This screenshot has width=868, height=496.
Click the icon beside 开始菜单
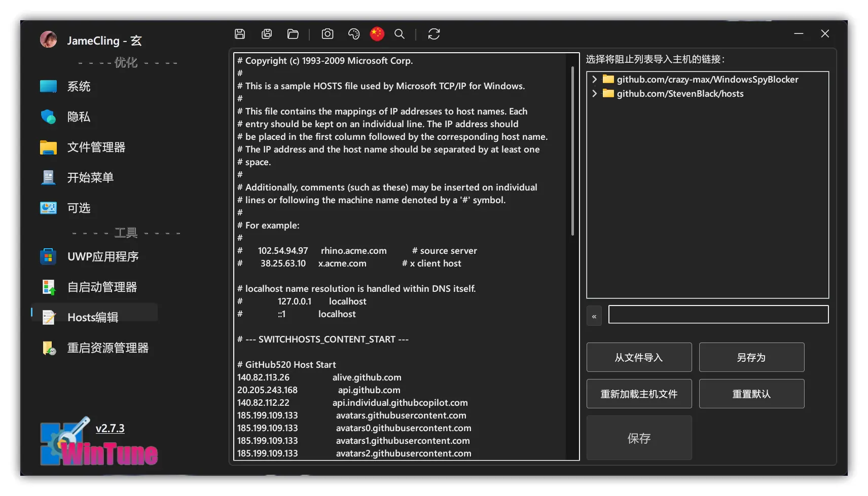48,177
